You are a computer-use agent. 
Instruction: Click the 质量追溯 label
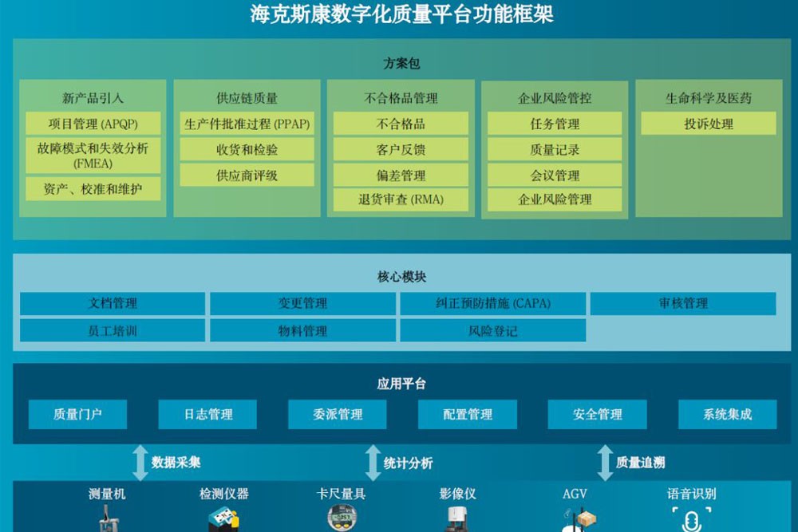pos(640,463)
